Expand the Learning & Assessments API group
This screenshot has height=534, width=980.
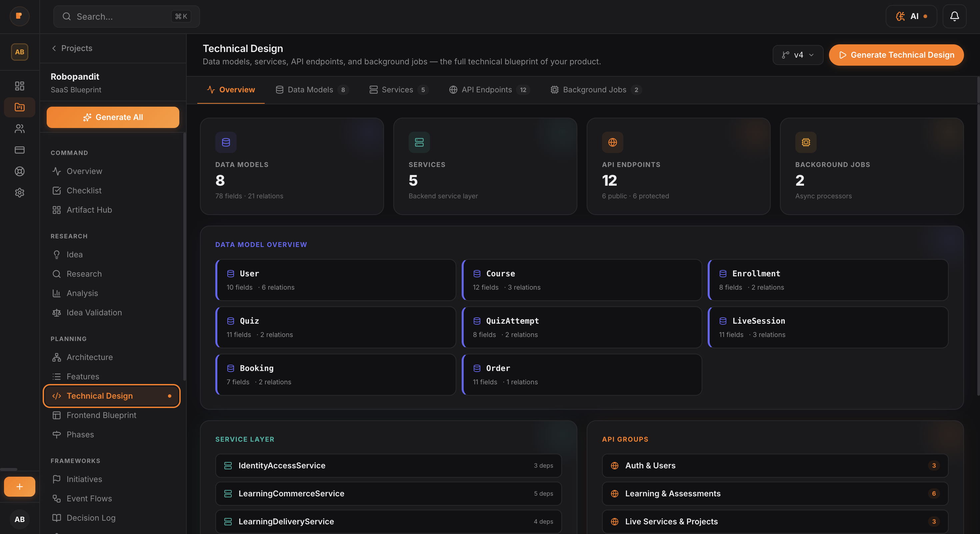(775, 494)
